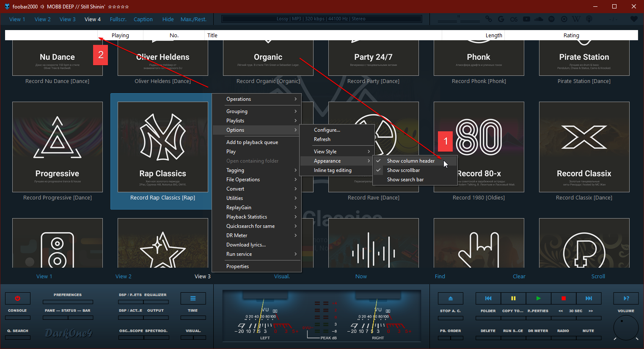Screen dimensions: 644x349
Task: Select Add to playback queue
Action: coord(257,142)
